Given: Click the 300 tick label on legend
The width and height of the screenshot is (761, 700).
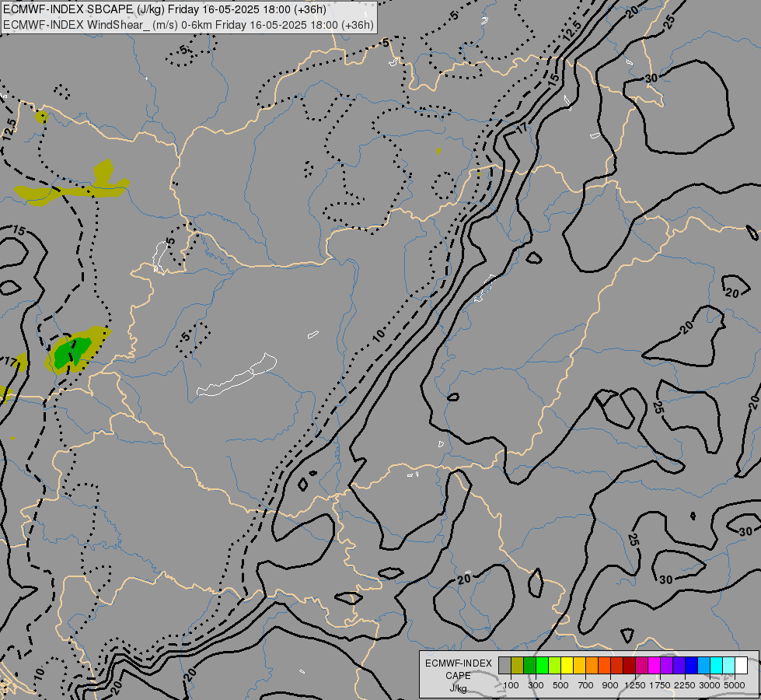Looking at the screenshot, I should tap(536, 685).
